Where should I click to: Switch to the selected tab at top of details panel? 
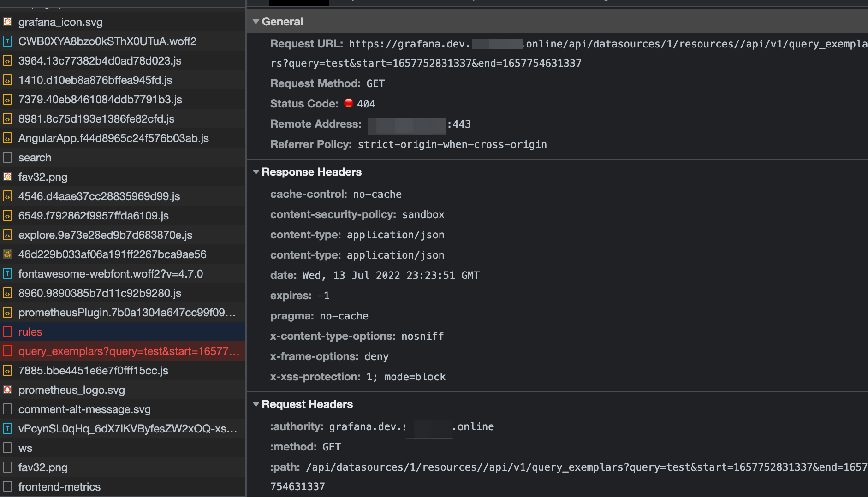pos(299,3)
